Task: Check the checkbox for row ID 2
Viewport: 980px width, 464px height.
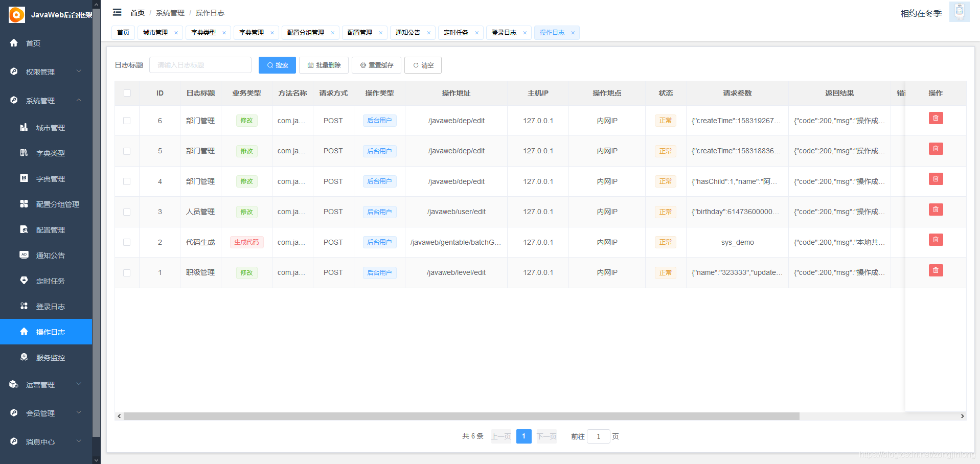Action: [127, 242]
